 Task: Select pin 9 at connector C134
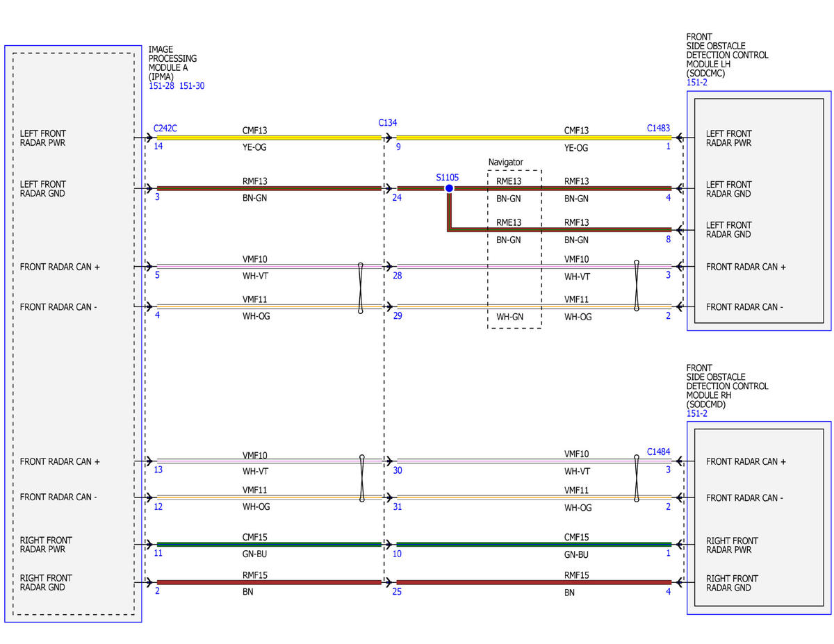tap(398, 147)
